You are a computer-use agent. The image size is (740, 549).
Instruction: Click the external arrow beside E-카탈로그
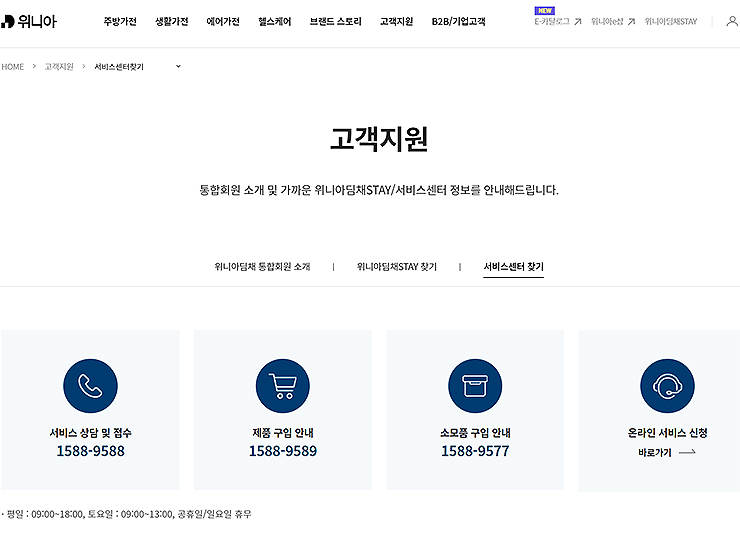578,22
